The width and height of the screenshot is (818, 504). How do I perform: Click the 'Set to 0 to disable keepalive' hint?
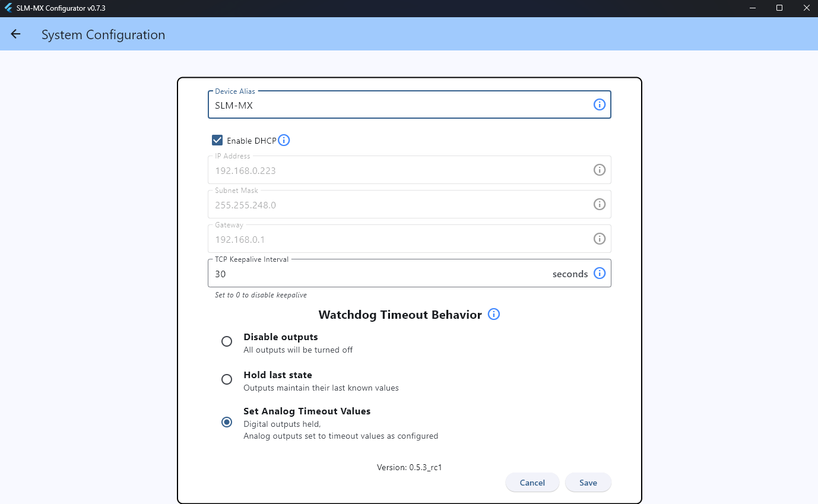(261, 295)
